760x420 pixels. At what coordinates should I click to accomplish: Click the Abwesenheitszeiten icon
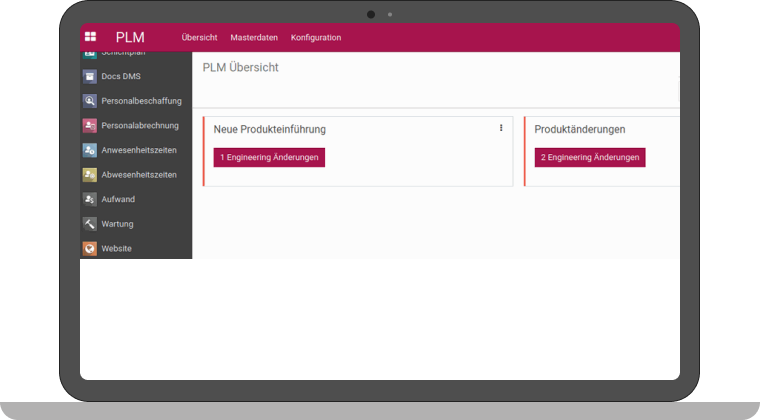tap(90, 174)
